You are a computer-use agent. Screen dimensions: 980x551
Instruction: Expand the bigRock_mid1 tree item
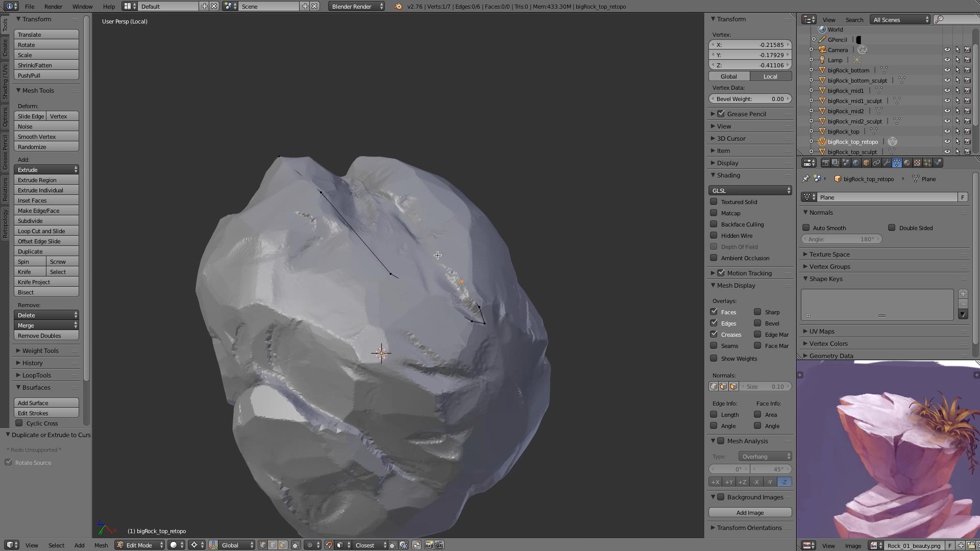tap(812, 90)
